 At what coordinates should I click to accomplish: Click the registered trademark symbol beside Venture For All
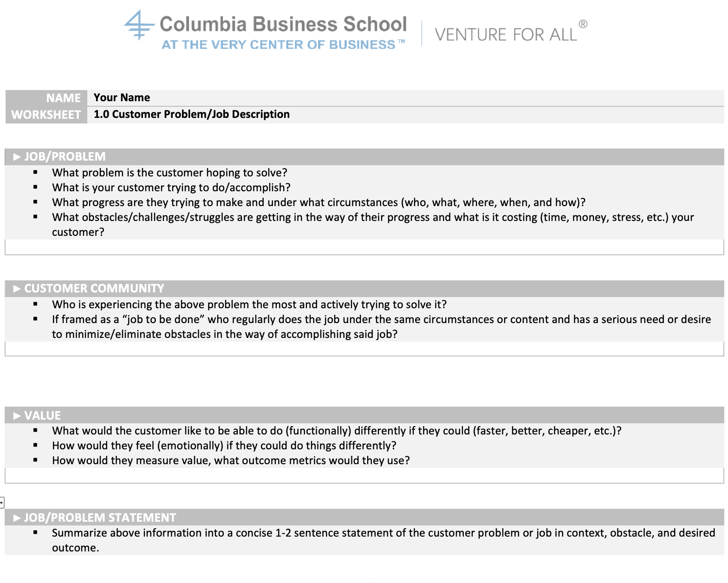(583, 24)
